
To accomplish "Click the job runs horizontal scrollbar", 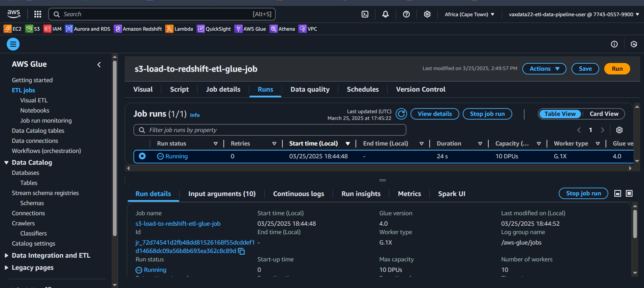I will (x=379, y=168).
